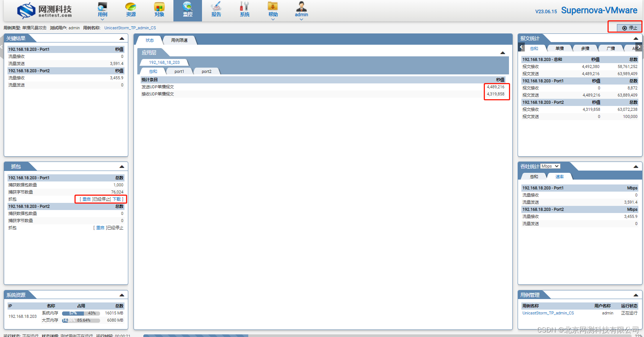Screen dimensions: 644x337
Task: Click the 系统内存 usage bar
Action: pos(81,313)
